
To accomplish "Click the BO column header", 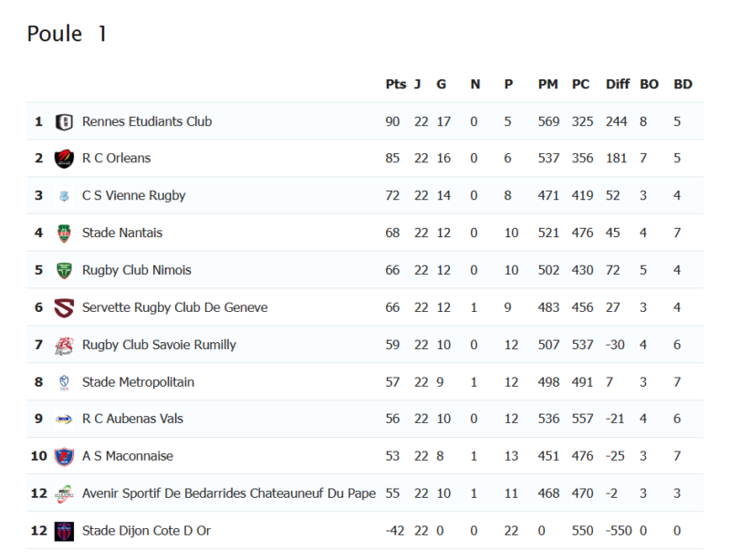I will pos(649,84).
